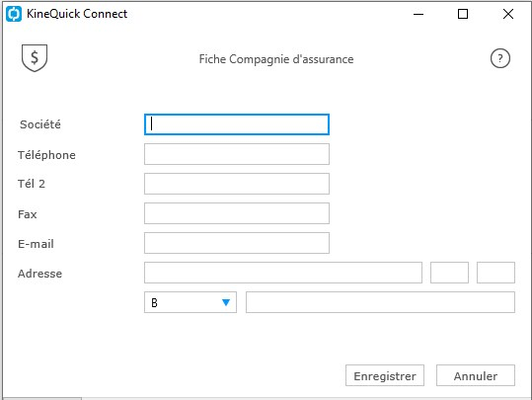Select last small box on Adresse row

coord(495,273)
